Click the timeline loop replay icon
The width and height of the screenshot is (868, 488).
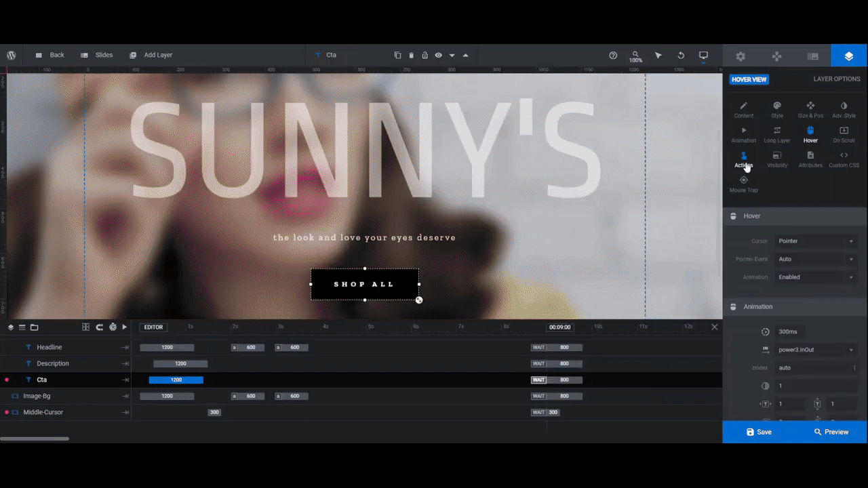coord(99,327)
